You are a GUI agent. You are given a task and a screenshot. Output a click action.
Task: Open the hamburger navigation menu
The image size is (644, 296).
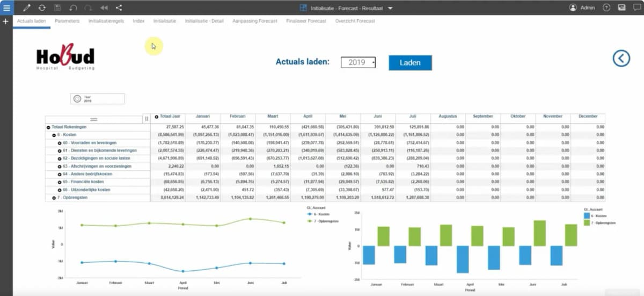(6, 8)
